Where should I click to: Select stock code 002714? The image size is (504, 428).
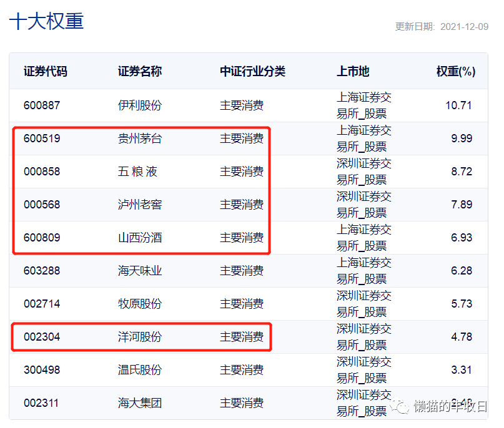[x=42, y=304]
